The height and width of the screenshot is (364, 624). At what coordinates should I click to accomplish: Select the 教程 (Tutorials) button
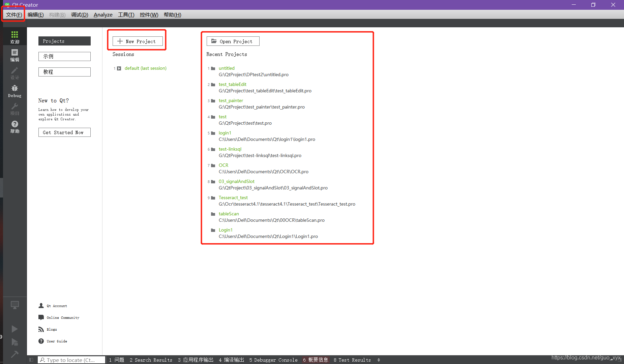tap(64, 72)
